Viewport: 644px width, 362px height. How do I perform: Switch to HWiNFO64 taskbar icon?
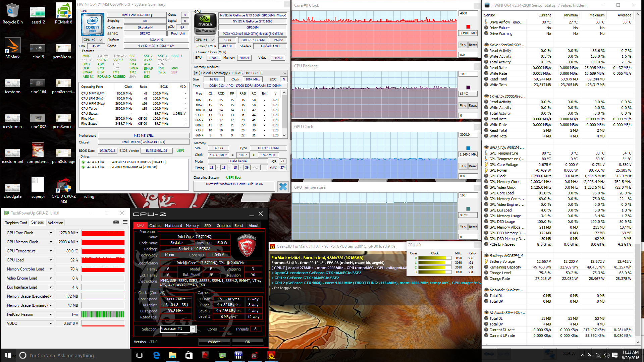click(238, 355)
